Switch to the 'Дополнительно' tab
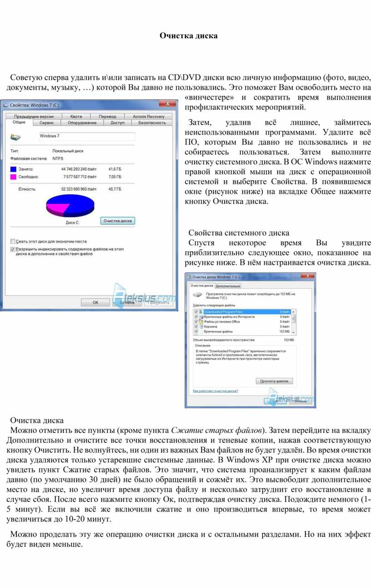Screen dimensions: 371x588 click(x=228, y=286)
